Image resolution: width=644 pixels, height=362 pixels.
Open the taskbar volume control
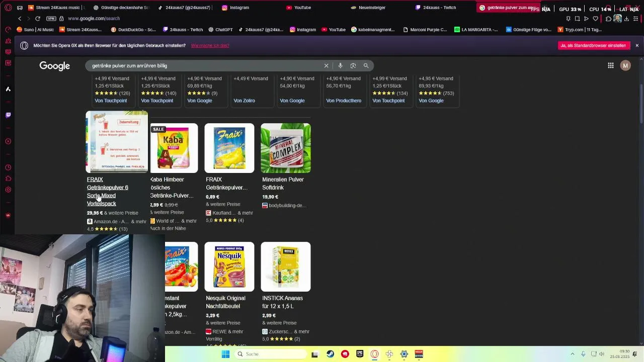coord(601,354)
